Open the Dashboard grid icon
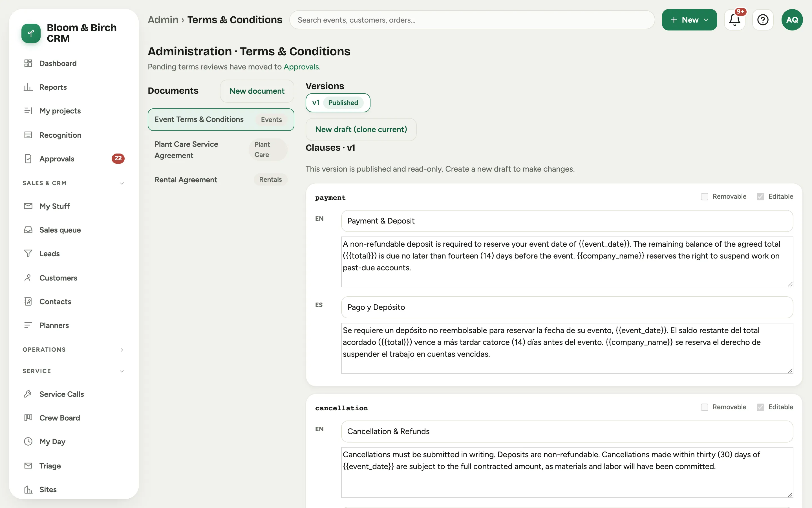 coord(28,63)
